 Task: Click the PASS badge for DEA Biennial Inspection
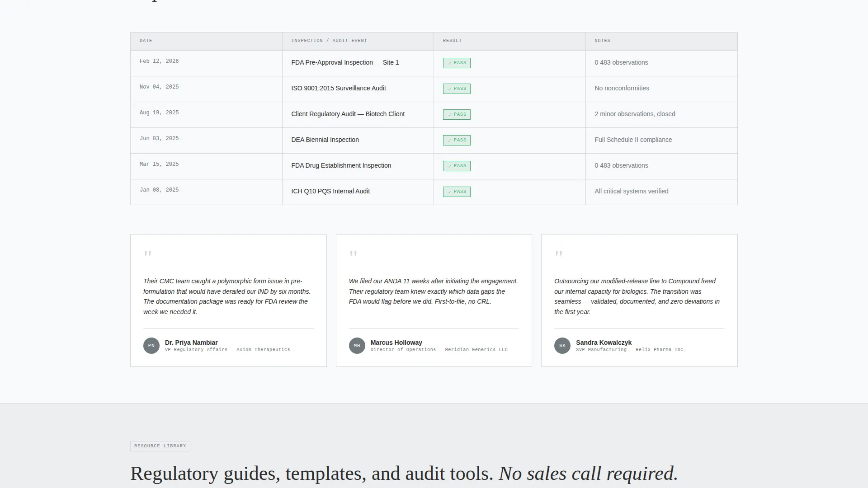click(x=457, y=140)
